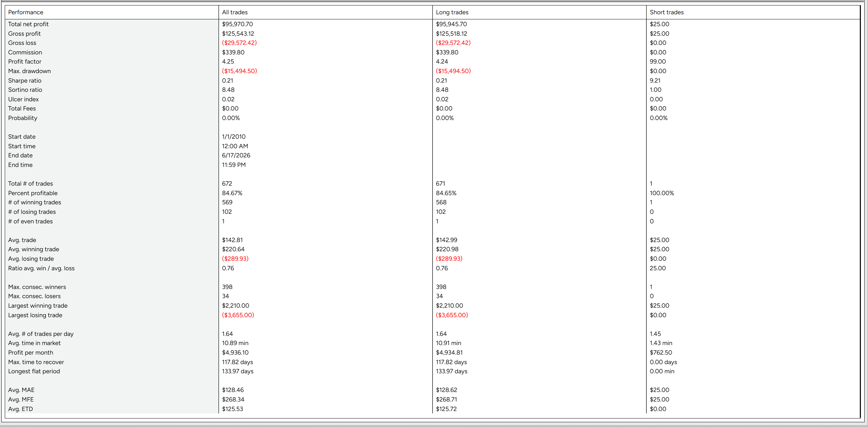
Task: Click the Max. time to recover label
Action: 36,362
